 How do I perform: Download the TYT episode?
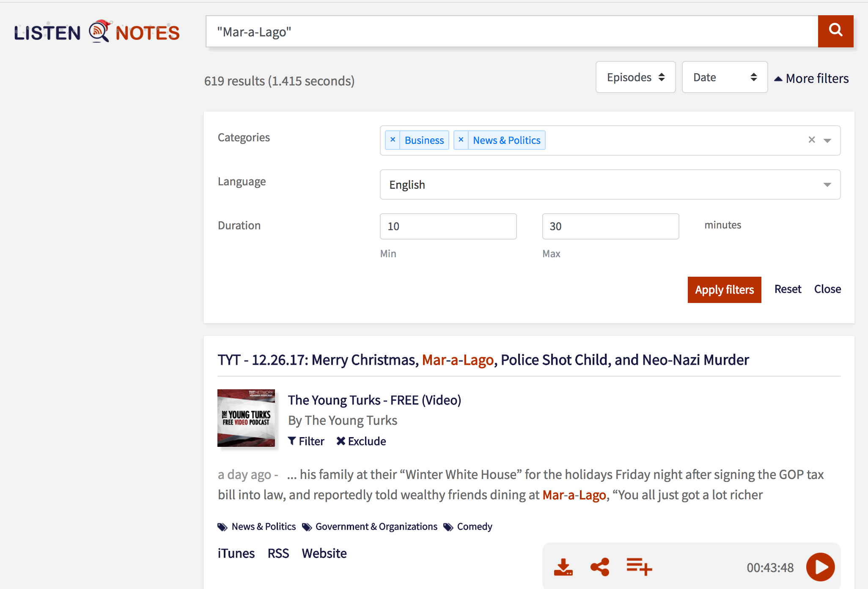click(x=563, y=567)
